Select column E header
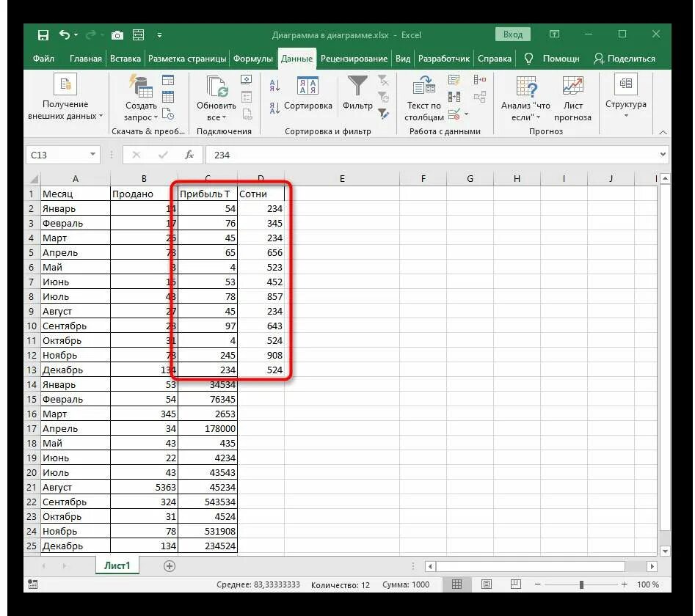 click(x=342, y=178)
